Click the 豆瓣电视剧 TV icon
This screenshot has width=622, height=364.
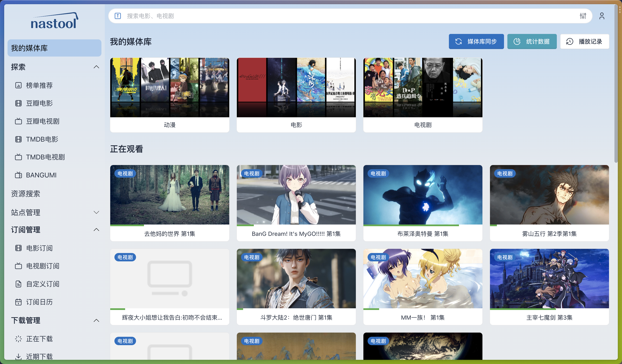(18, 121)
